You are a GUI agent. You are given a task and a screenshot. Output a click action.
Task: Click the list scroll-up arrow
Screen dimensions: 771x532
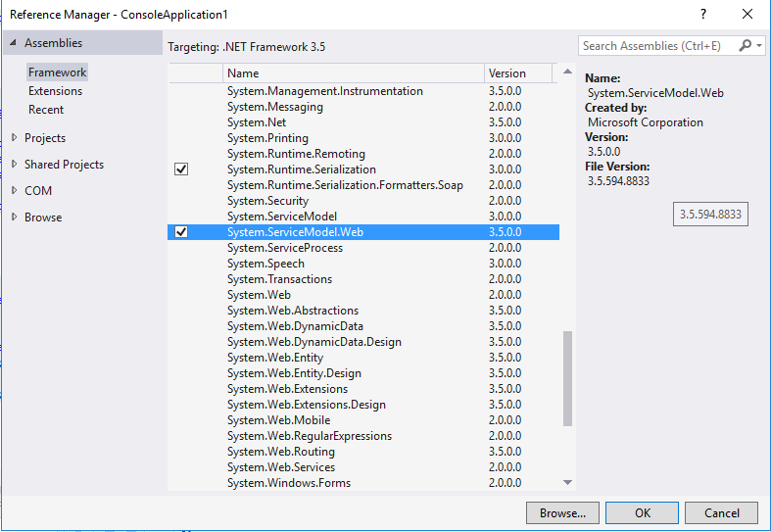pyautogui.click(x=567, y=73)
